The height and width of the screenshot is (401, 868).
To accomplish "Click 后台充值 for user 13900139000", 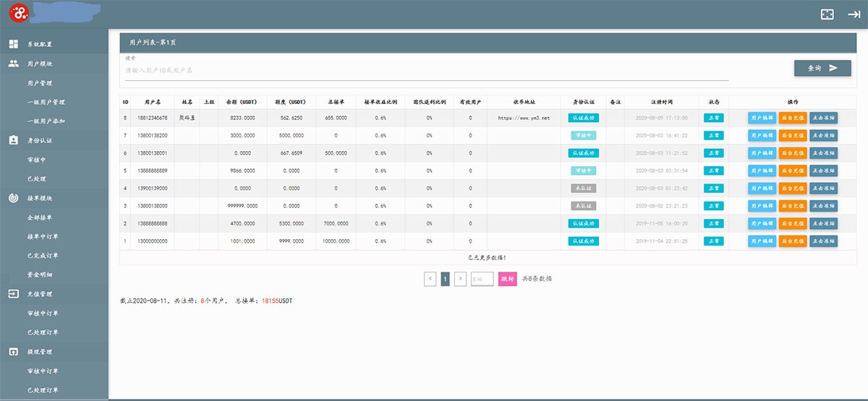I will point(793,188).
